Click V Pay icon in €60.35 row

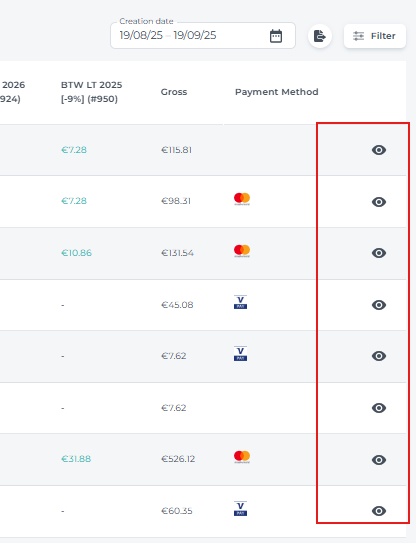240,508
